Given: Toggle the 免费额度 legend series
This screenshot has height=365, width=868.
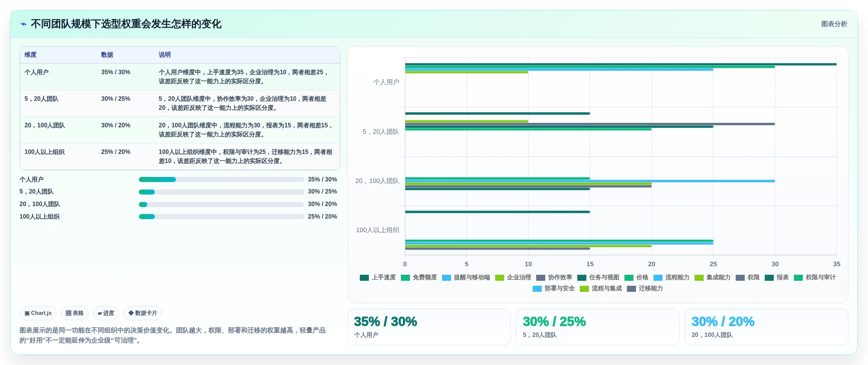Looking at the screenshot, I should [x=419, y=277].
